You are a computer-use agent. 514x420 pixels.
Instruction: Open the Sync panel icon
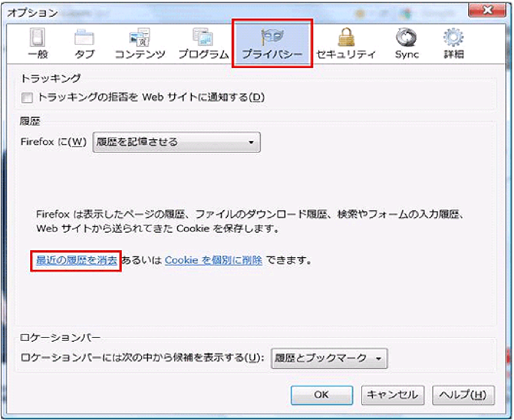click(x=406, y=37)
